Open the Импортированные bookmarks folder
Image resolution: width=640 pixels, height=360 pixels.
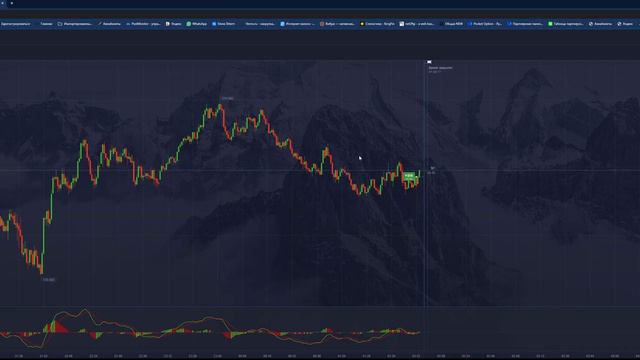[x=75, y=24]
